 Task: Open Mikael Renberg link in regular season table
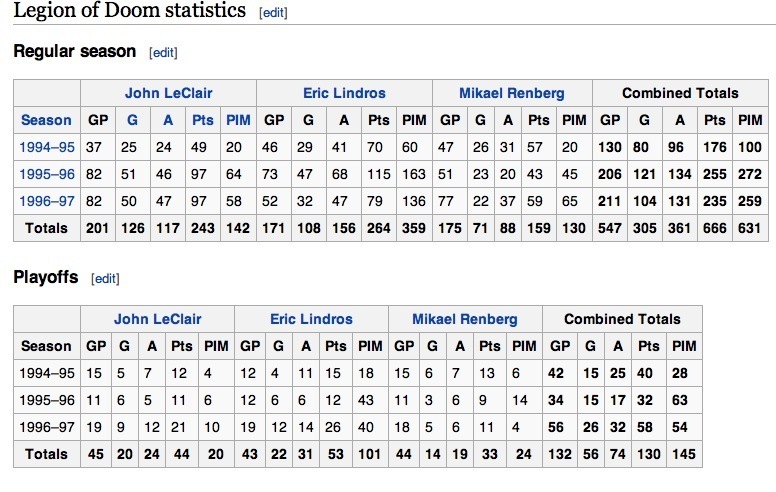pos(512,93)
